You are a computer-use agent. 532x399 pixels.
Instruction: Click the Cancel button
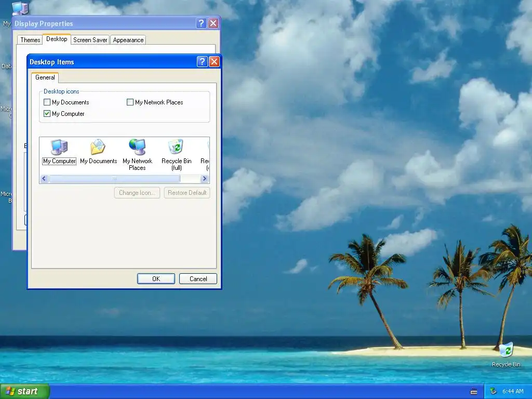coord(198,278)
